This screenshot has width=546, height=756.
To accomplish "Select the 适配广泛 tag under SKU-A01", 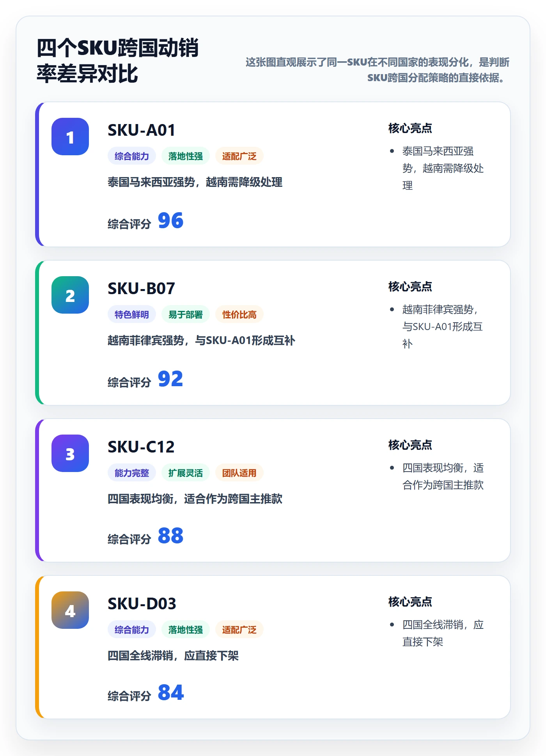I will [x=239, y=156].
